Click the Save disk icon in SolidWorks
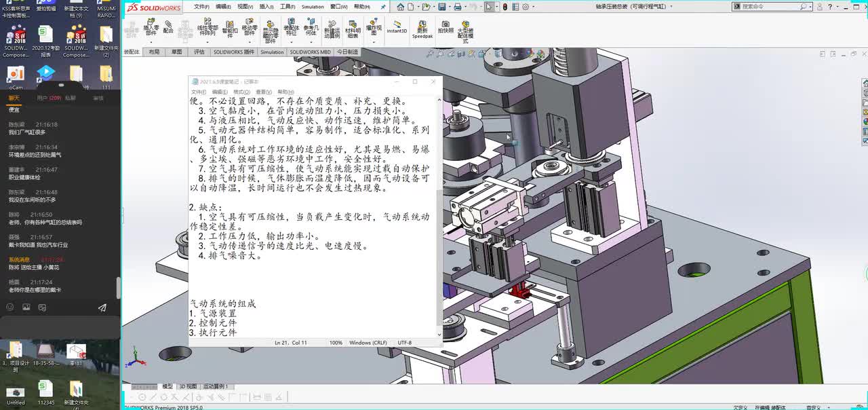 pos(441,7)
